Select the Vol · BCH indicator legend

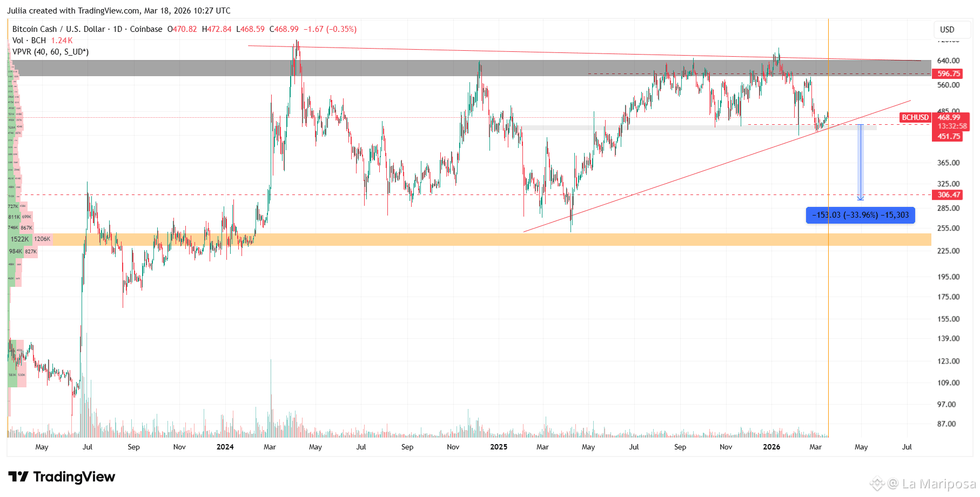(29, 41)
